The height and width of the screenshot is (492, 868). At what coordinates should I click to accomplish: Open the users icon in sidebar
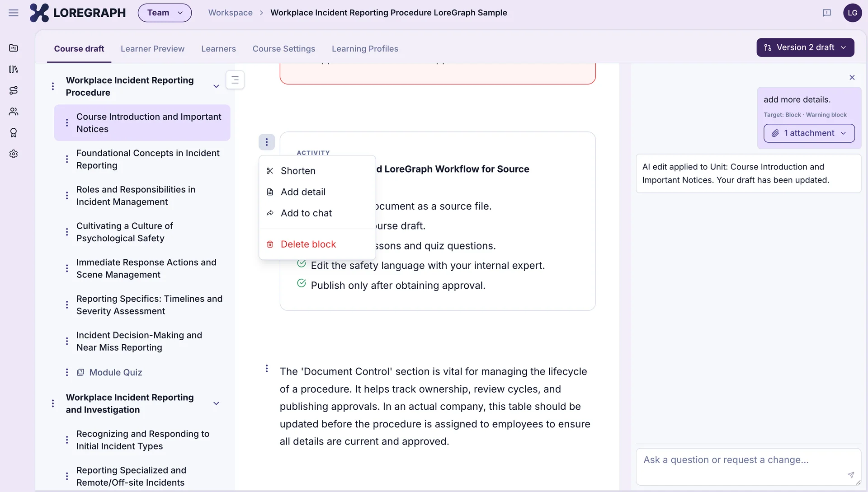[x=14, y=112]
